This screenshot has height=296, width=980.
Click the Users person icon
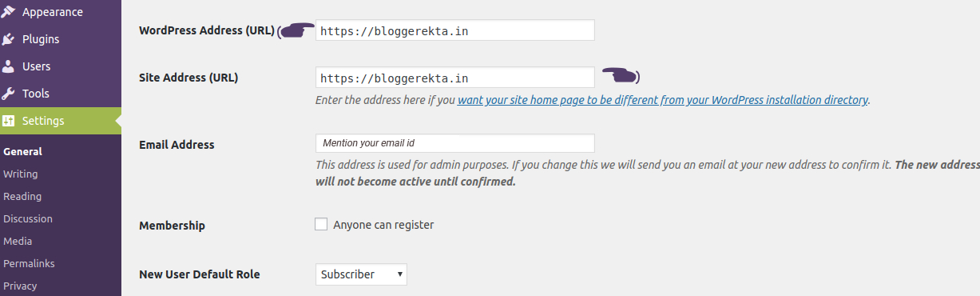8,66
